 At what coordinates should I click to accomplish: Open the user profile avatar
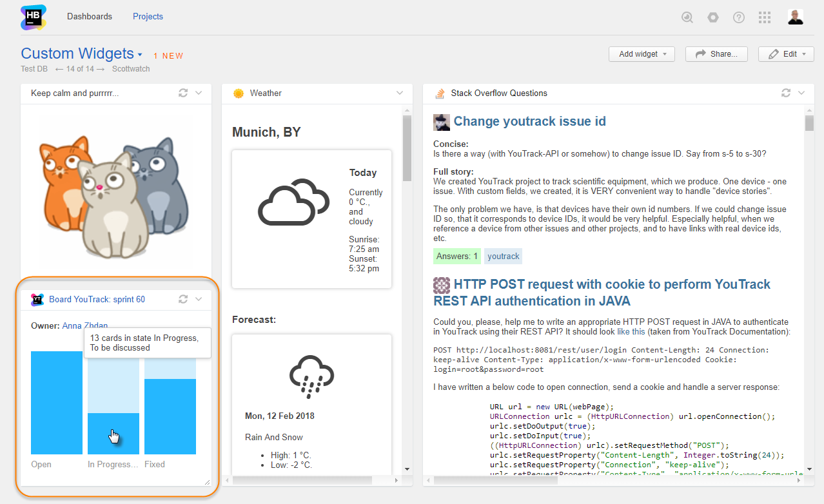click(795, 17)
